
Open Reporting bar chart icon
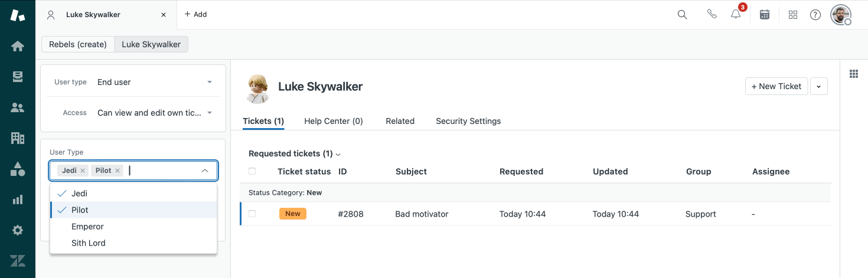[18, 199]
